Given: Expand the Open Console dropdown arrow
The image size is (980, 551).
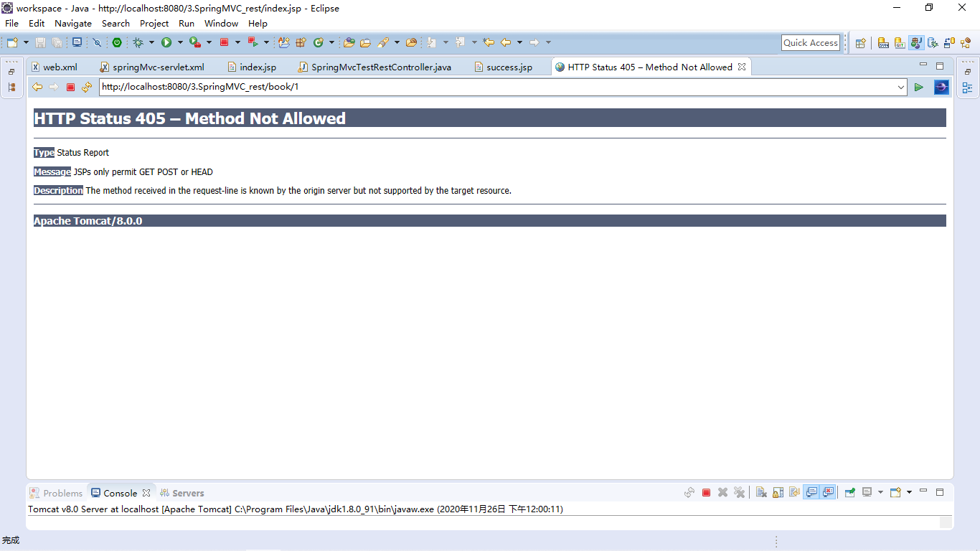Looking at the screenshot, I should pyautogui.click(x=909, y=493).
